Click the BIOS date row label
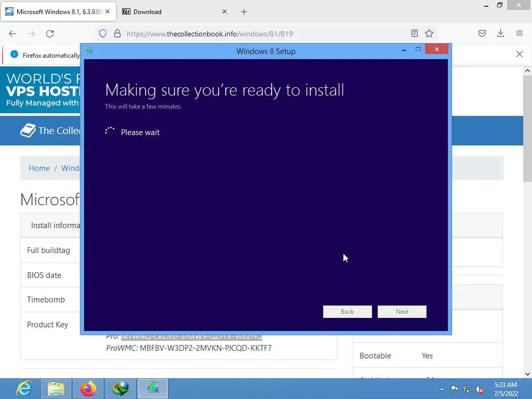This screenshot has height=399, width=532. point(44,275)
